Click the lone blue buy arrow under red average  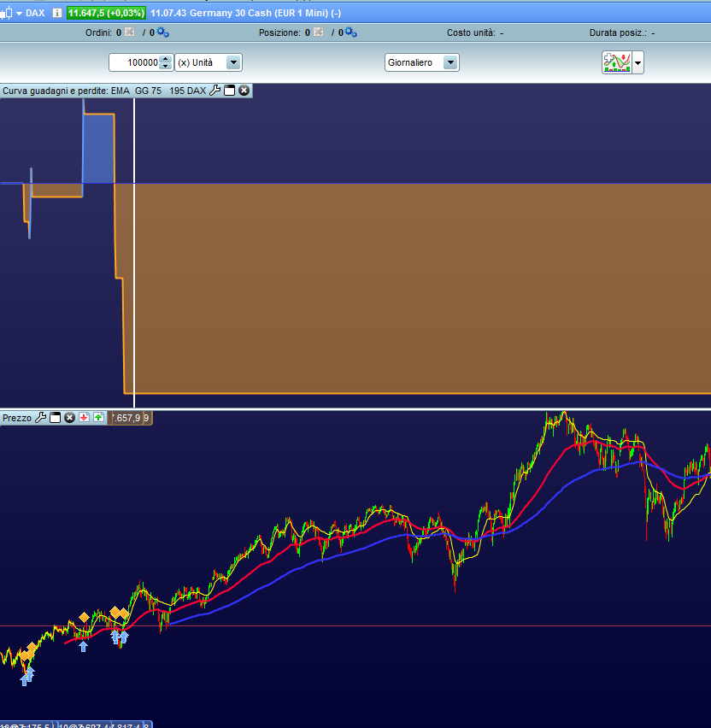pyautogui.click(x=83, y=646)
